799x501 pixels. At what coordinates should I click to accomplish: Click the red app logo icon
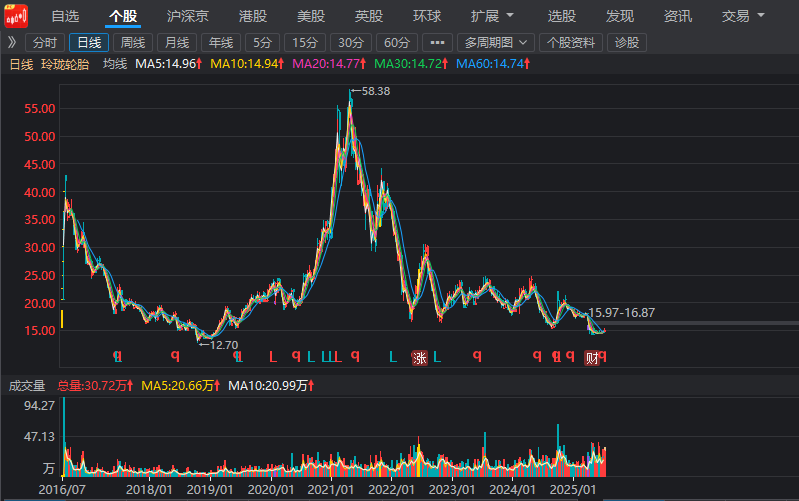tap(16, 16)
